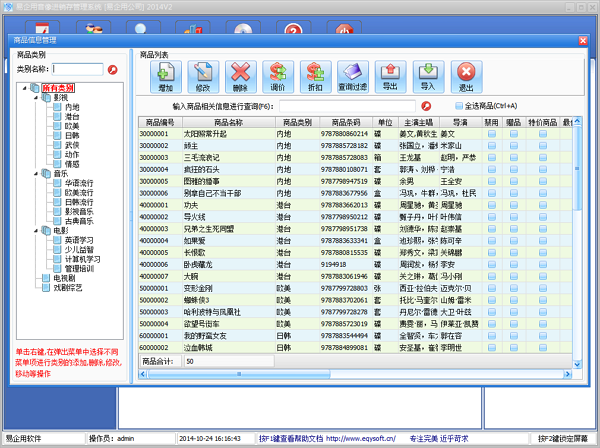
Task: Click the 类别名称 category name input field
Action: coord(78,69)
